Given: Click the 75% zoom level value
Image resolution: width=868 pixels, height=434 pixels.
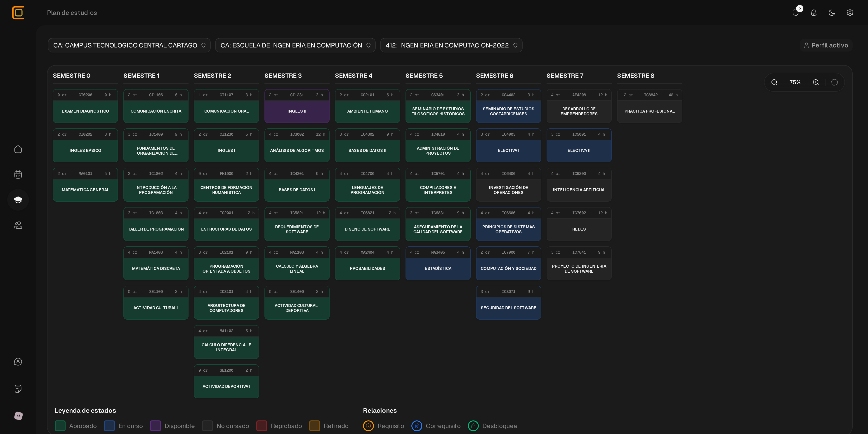Looking at the screenshot, I should coord(795,82).
